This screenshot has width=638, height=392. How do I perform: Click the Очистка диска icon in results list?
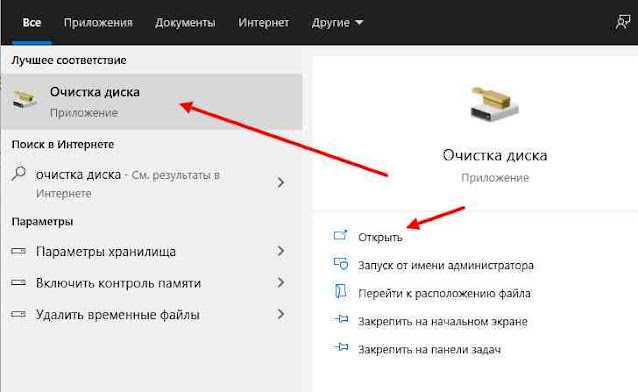pos(24,100)
